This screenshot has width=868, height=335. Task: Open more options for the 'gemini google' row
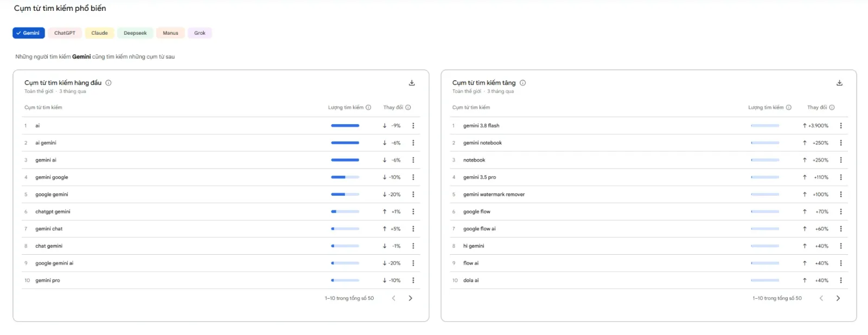pyautogui.click(x=413, y=177)
